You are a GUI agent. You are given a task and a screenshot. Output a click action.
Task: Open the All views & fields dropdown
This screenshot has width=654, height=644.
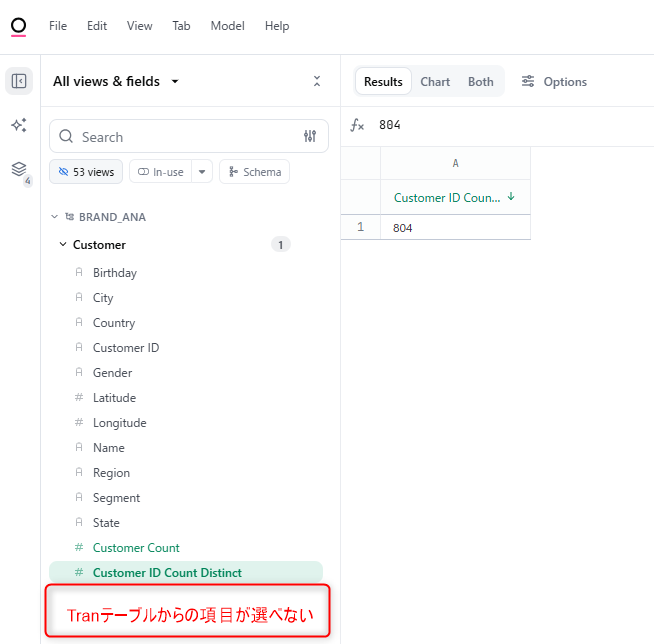tap(116, 81)
